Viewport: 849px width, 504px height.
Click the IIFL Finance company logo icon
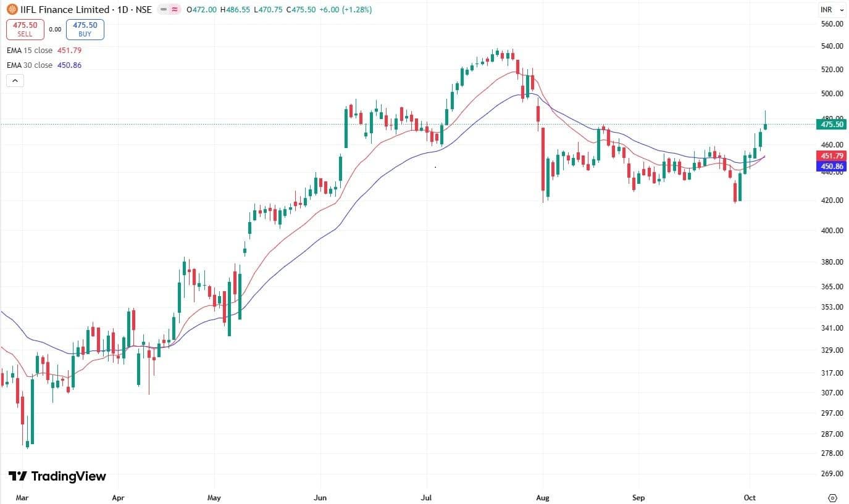(12, 10)
